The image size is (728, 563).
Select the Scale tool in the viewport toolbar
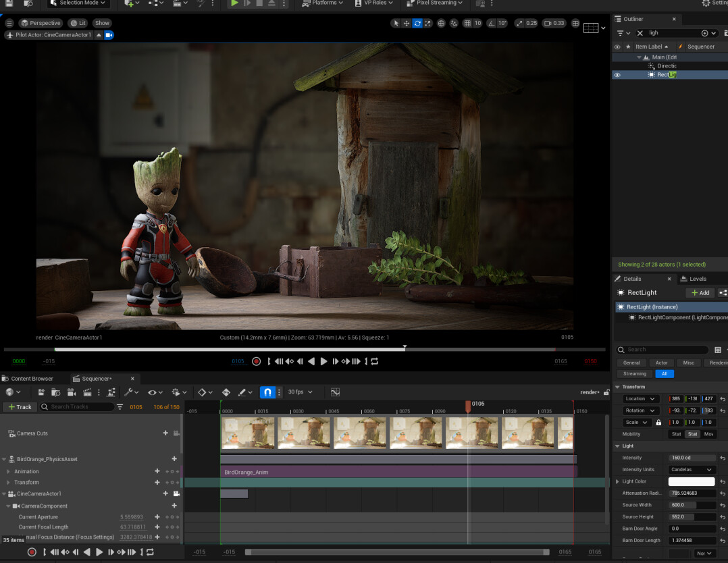point(430,23)
